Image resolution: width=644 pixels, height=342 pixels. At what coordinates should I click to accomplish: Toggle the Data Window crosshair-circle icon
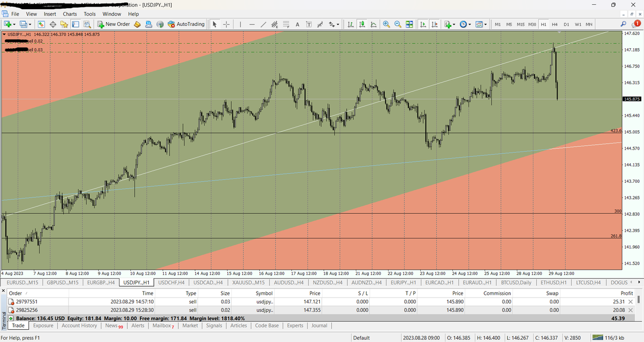(x=53, y=24)
